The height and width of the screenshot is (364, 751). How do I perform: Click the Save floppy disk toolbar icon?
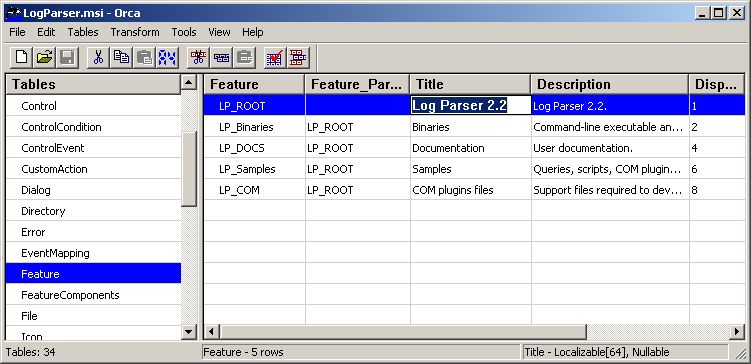click(x=68, y=58)
